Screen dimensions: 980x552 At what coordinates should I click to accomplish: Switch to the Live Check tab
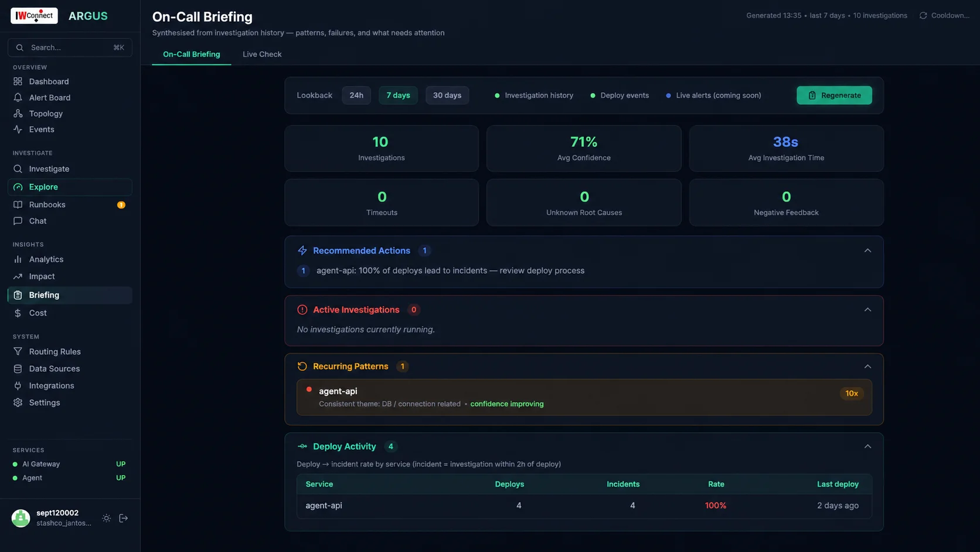[262, 55]
